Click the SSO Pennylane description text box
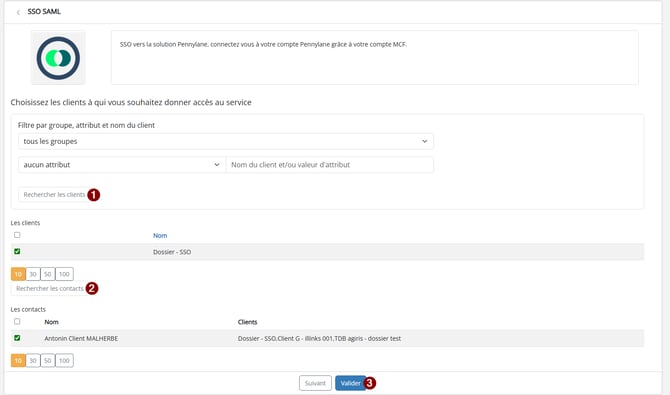 (x=375, y=58)
